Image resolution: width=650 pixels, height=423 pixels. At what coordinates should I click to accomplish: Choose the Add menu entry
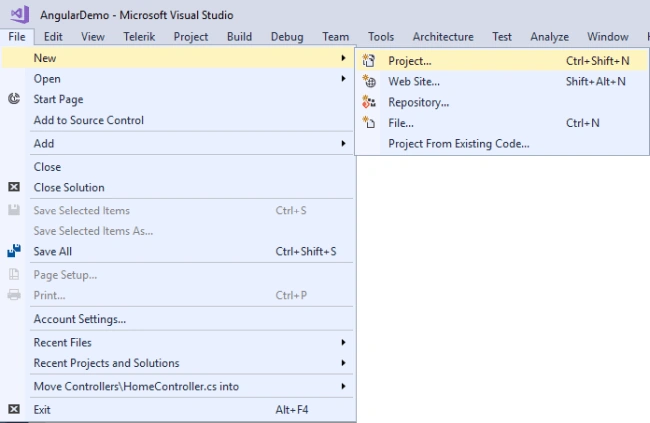click(178, 143)
